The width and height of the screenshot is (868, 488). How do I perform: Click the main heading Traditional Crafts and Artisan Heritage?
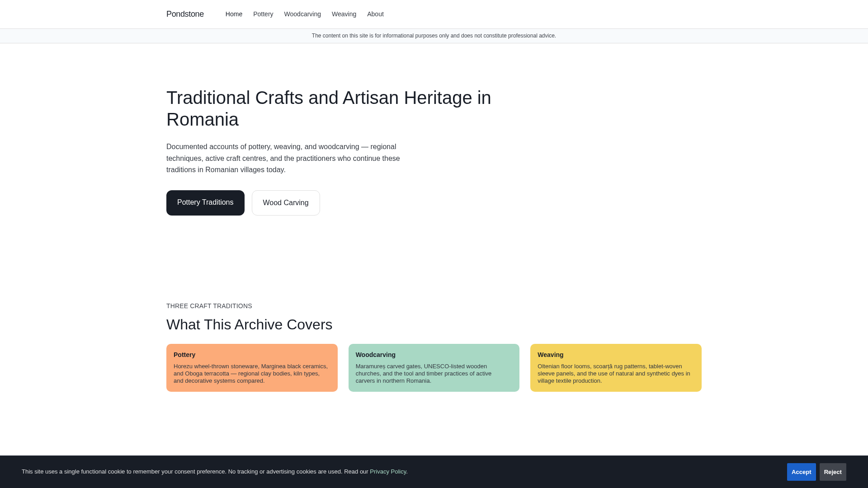click(x=329, y=108)
